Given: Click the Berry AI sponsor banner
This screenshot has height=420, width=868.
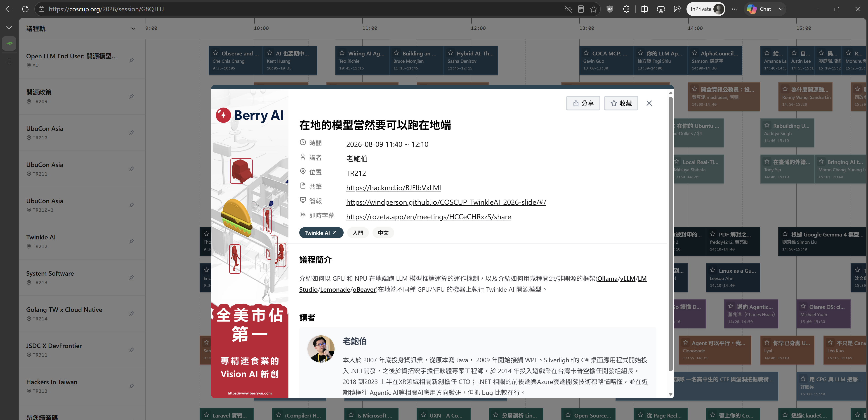Looking at the screenshot, I should tap(250, 243).
